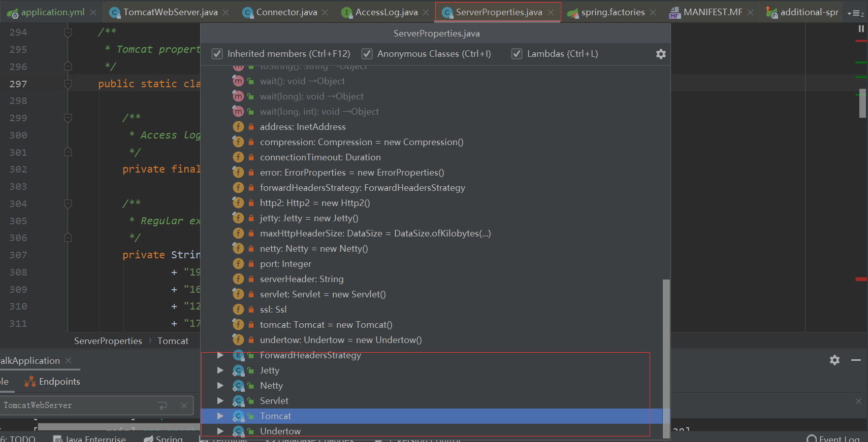Viewport: 868px width, 442px height.
Task: Select the Jetty class row
Action: click(432, 370)
